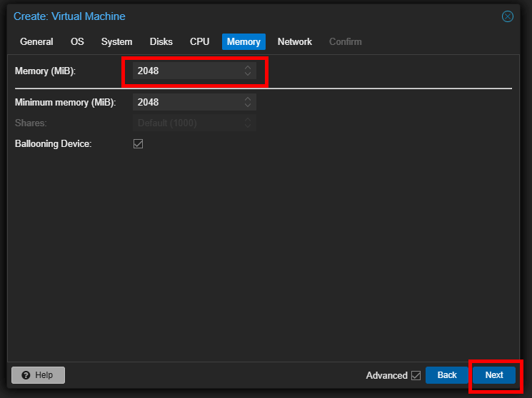Decrease Minimum memory with down arrow
Screen dimensions: 532x398
[248, 106]
